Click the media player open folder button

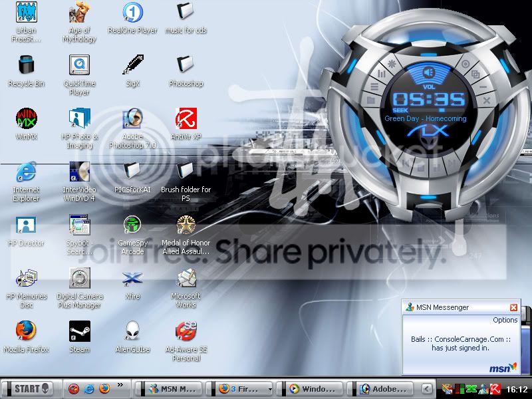pyautogui.click(x=370, y=100)
